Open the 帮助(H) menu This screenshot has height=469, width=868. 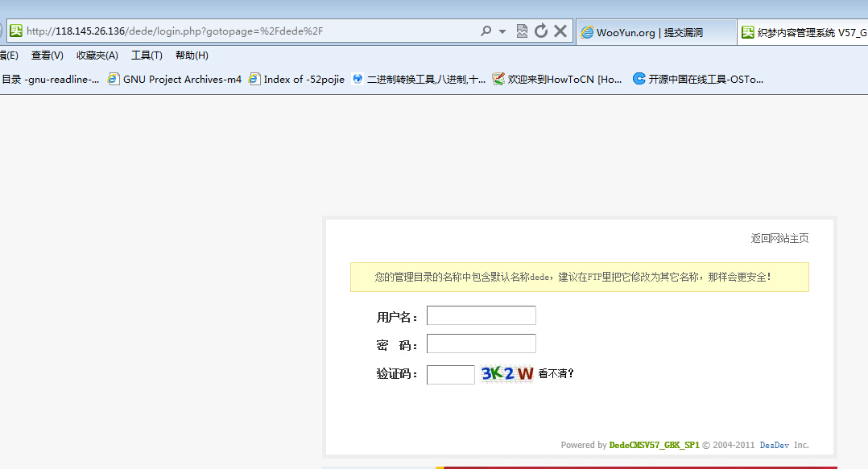pos(192,56)
